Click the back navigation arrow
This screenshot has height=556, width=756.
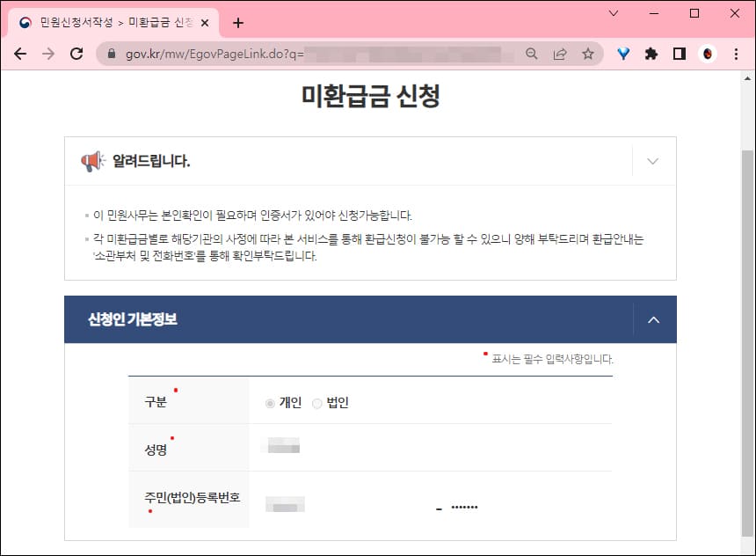point(20,54)
